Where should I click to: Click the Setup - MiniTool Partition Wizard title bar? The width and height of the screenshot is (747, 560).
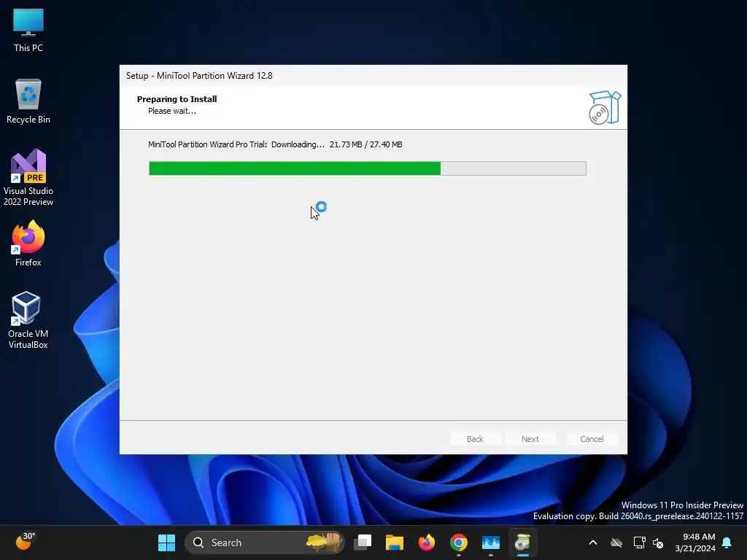pyautogui.click(x=373, y=76)
